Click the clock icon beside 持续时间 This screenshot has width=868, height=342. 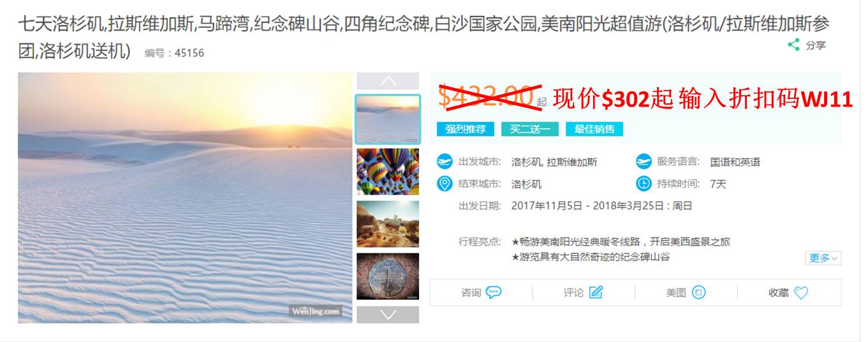point(644,184)
